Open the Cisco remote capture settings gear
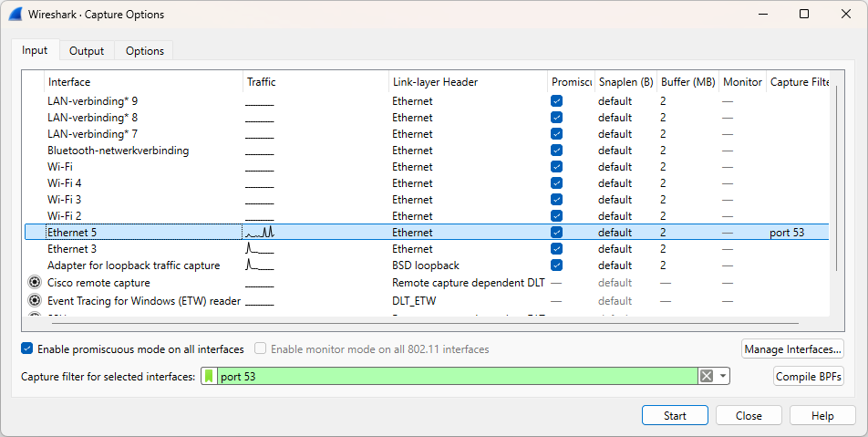Screen dimensions: 868x437 35,283
